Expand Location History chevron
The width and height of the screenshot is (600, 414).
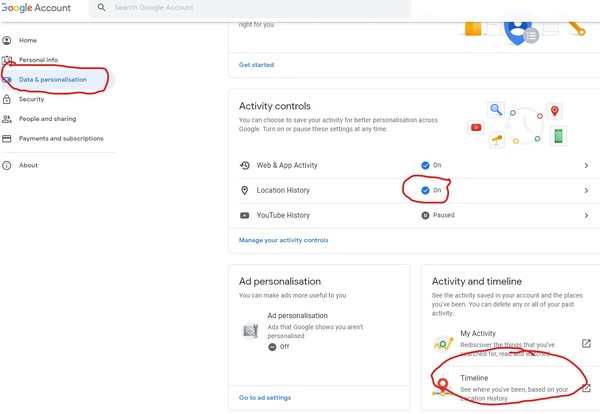586,190
